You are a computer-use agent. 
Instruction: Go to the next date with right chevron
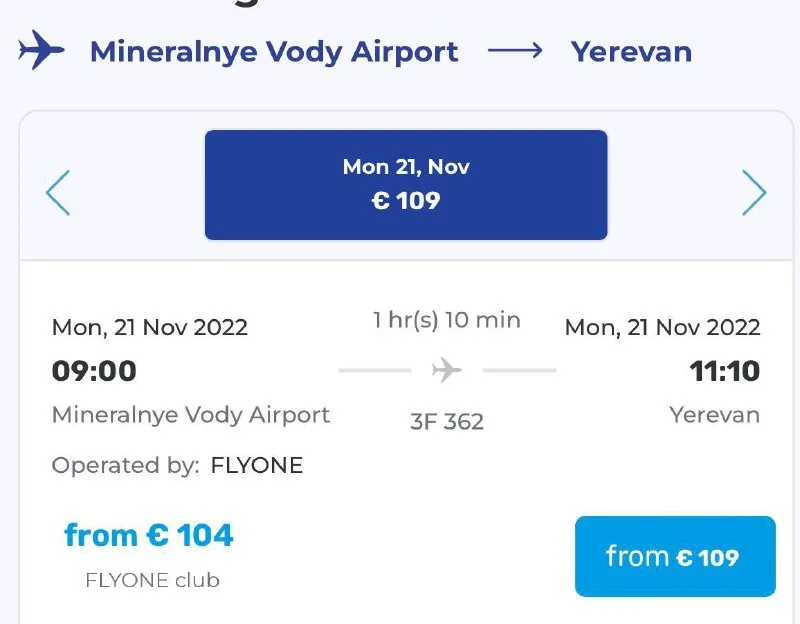(753, 192)
